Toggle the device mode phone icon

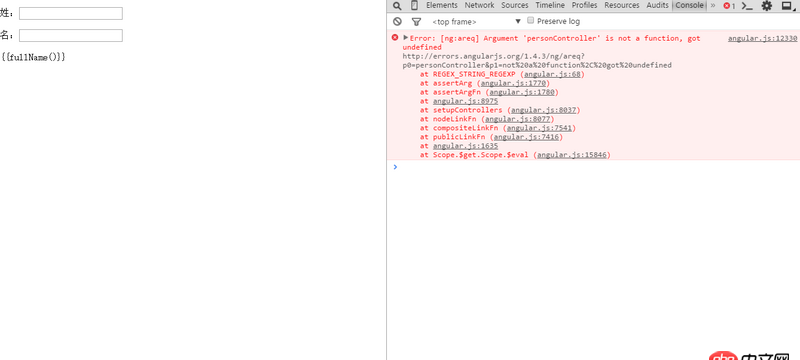414,6
